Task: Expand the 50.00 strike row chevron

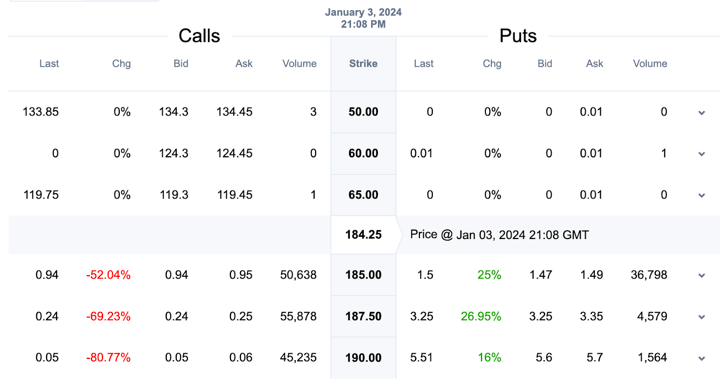Action: 701,112
